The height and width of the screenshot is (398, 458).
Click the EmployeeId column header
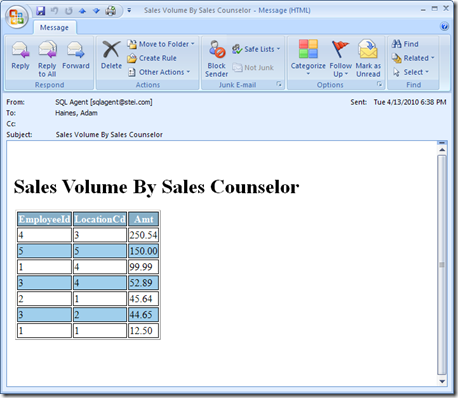coord(44,219)
